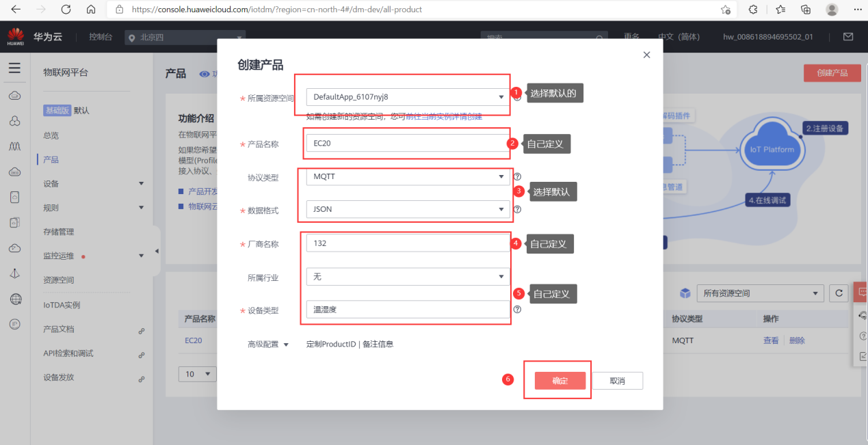Click the help icon next to 数据格式
The image size is (868, 445).
click(x=517, y=209)
